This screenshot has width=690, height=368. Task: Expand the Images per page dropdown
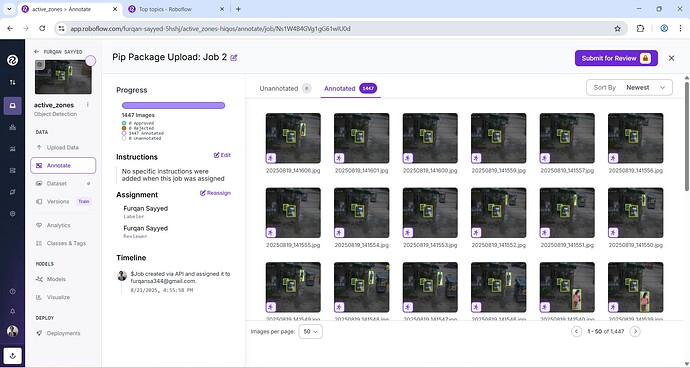(310, 331)
